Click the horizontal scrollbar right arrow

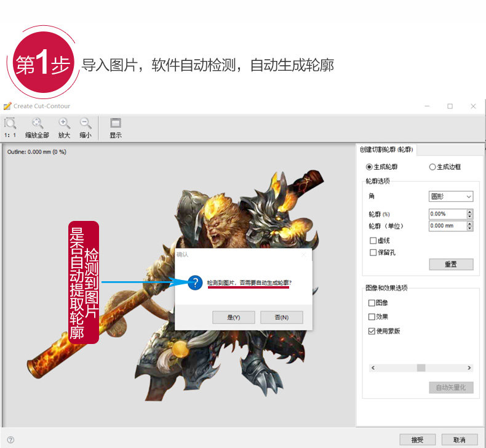click(469, 368)
